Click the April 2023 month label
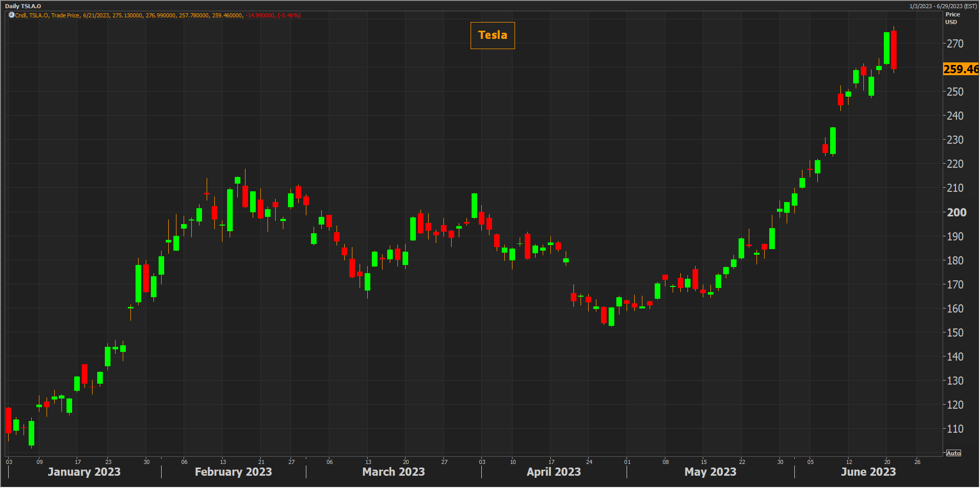The height and width of the screenshot is (488, 980). [x=553, y=472]
